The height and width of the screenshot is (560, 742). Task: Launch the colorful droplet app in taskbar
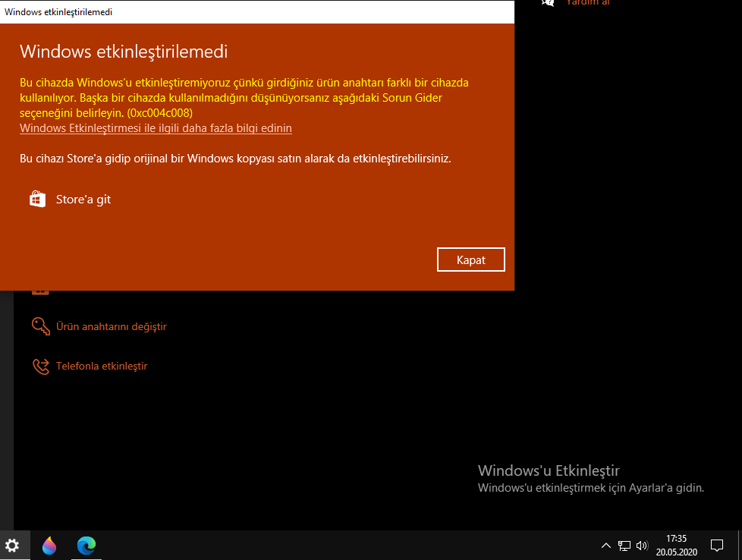click(x=49, y=546)
